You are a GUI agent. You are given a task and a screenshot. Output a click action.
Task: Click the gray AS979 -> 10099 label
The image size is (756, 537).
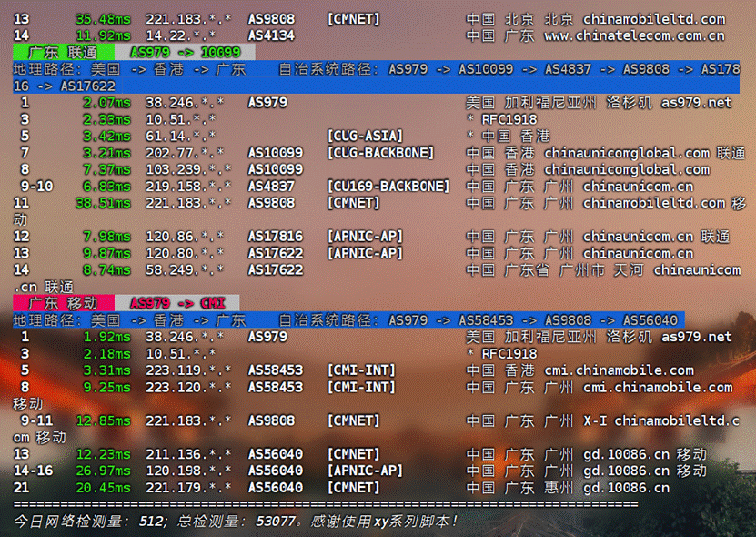[186, 53]
